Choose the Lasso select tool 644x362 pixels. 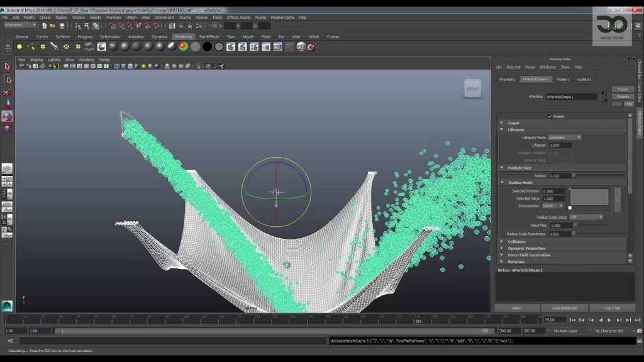7,79
